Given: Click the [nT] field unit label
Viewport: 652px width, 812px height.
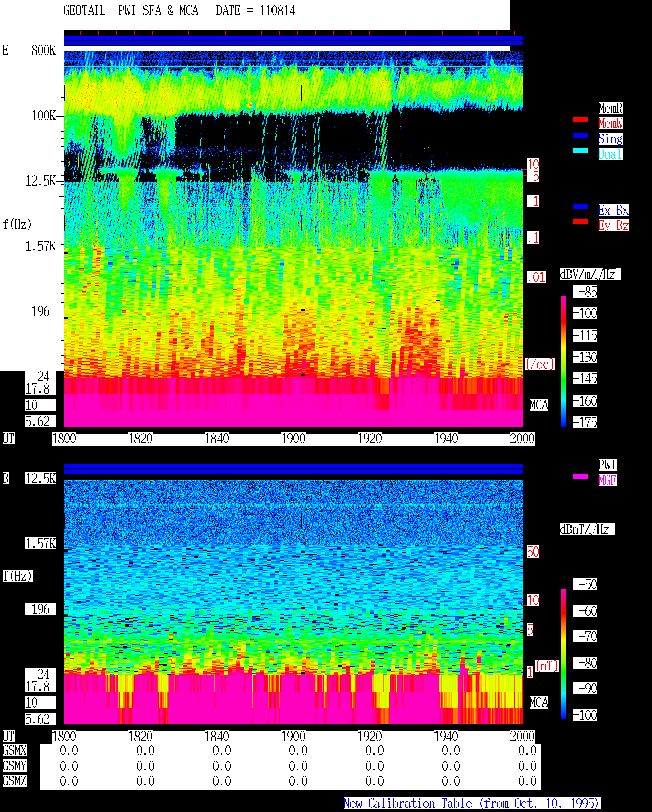Looking at the screenshot, I should point(547,666).
